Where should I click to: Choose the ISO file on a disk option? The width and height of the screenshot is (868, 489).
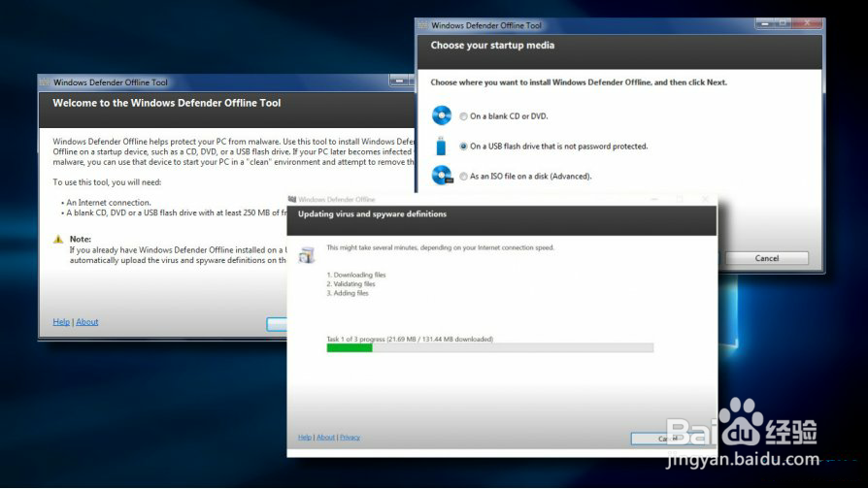coord(463,176)
